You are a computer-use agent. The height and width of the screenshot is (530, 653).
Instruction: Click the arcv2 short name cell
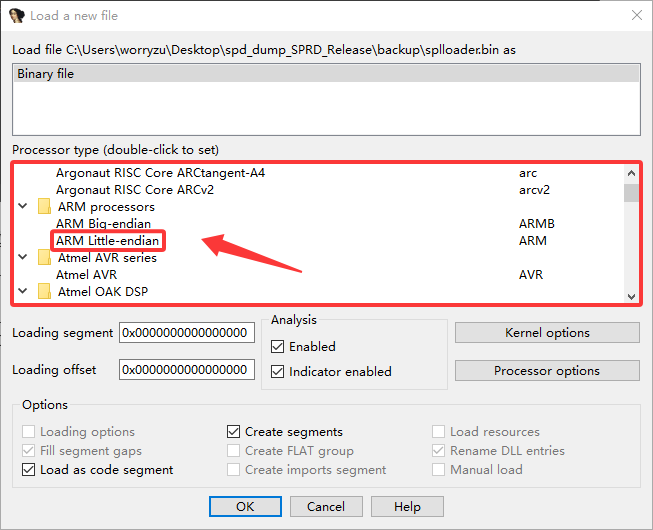[534, 190]
